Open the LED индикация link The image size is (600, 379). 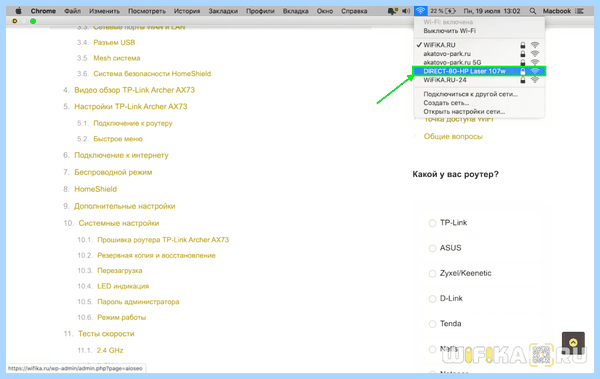[x=123, y=286]
